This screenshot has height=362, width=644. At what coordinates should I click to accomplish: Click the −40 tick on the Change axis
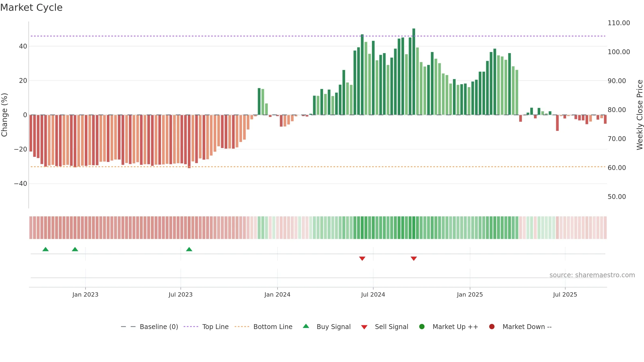point(21,183)
